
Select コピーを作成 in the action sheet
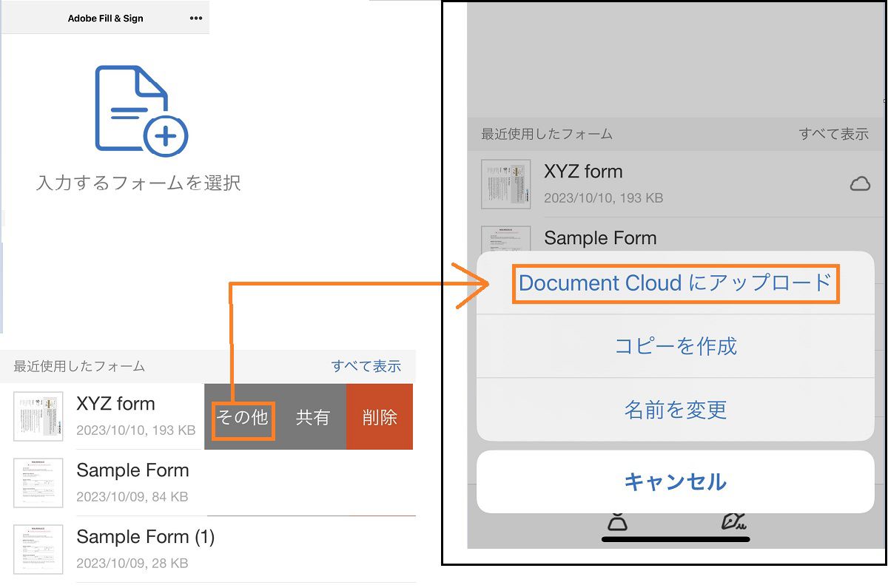(675, 347)
